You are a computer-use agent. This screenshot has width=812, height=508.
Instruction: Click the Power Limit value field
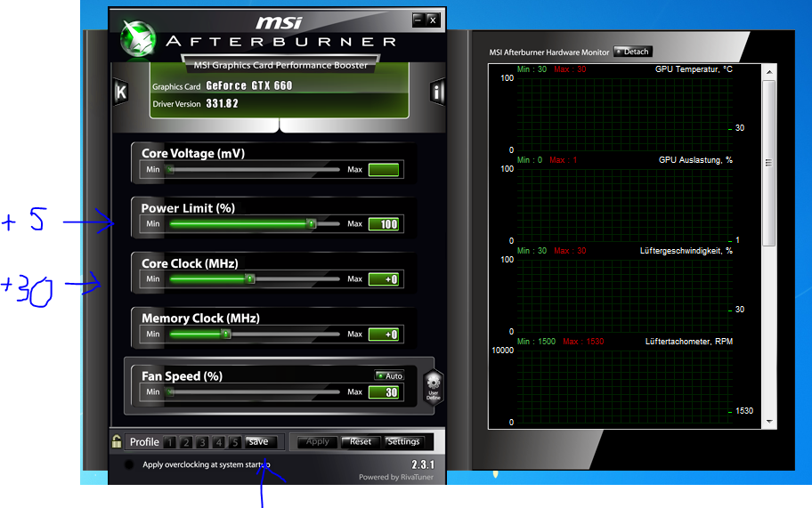tap(384, 224)
